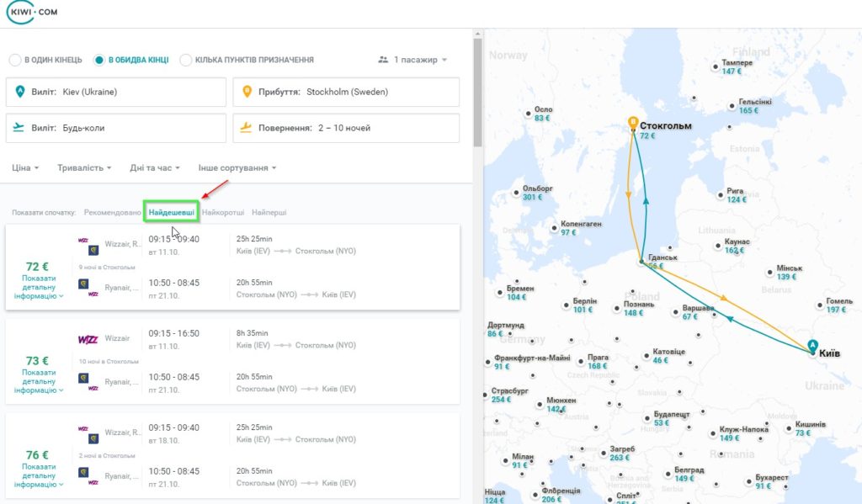This screenshot has width=862, height=504.
Task: Click Гомель 197 € on the map
Action: [x=834, y=305]
